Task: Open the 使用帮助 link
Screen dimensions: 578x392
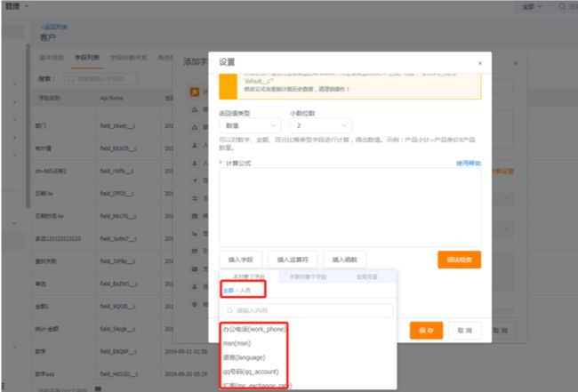Action: 468,164
